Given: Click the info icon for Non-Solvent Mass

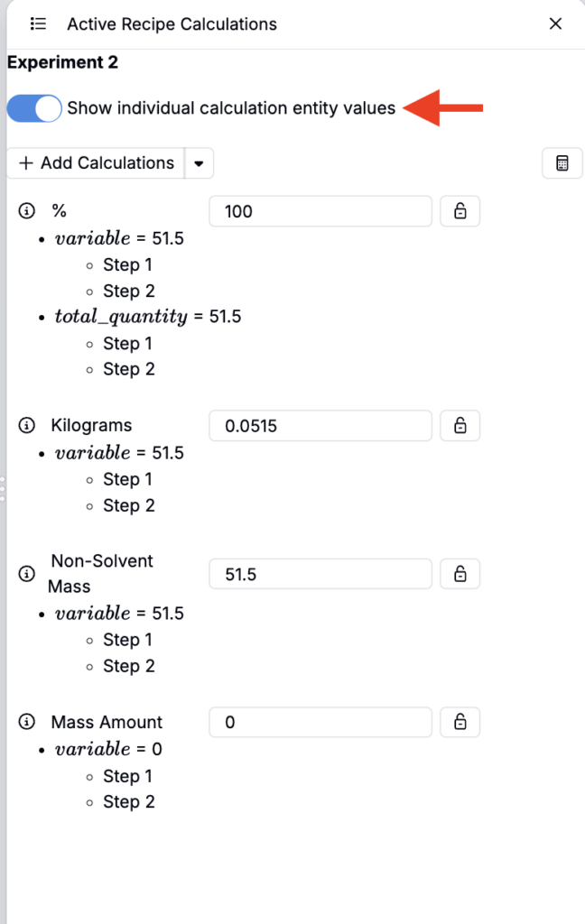Looking at the screenshot, I should [26, 573].
